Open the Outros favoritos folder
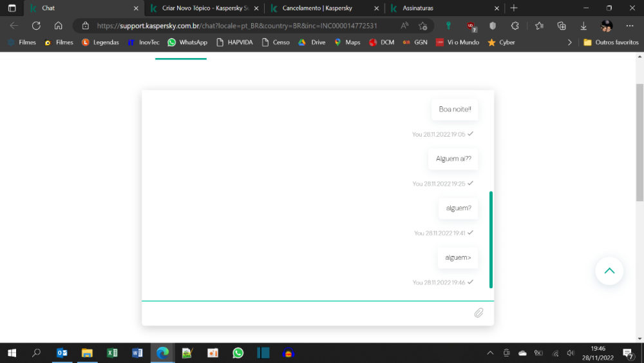644x363 pixels. click(611, 43)
